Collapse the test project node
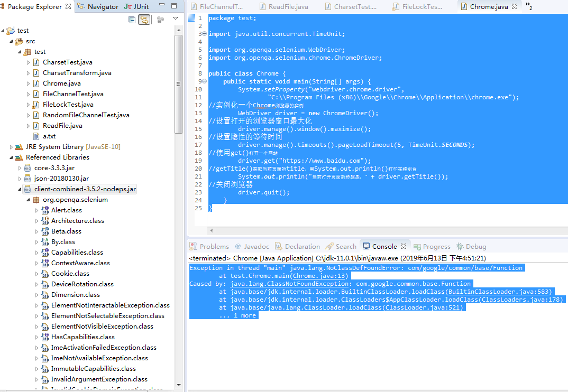568x392 pixels. [3, 31]
